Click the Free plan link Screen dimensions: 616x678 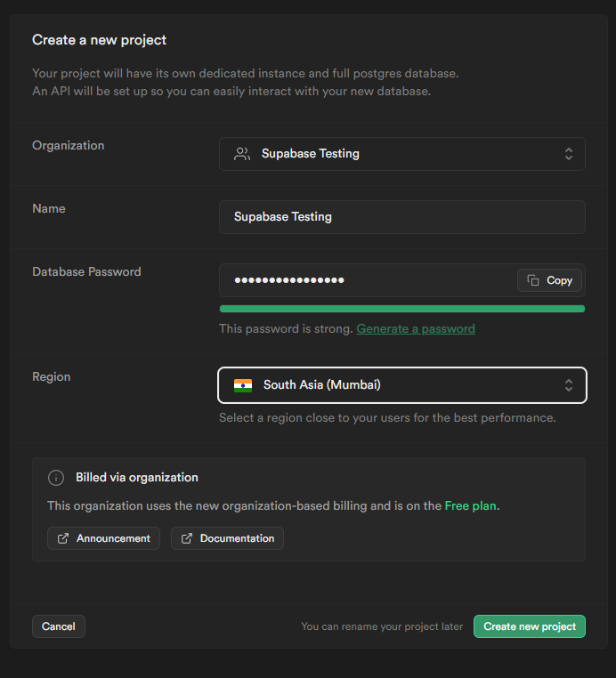coord(470,506)
